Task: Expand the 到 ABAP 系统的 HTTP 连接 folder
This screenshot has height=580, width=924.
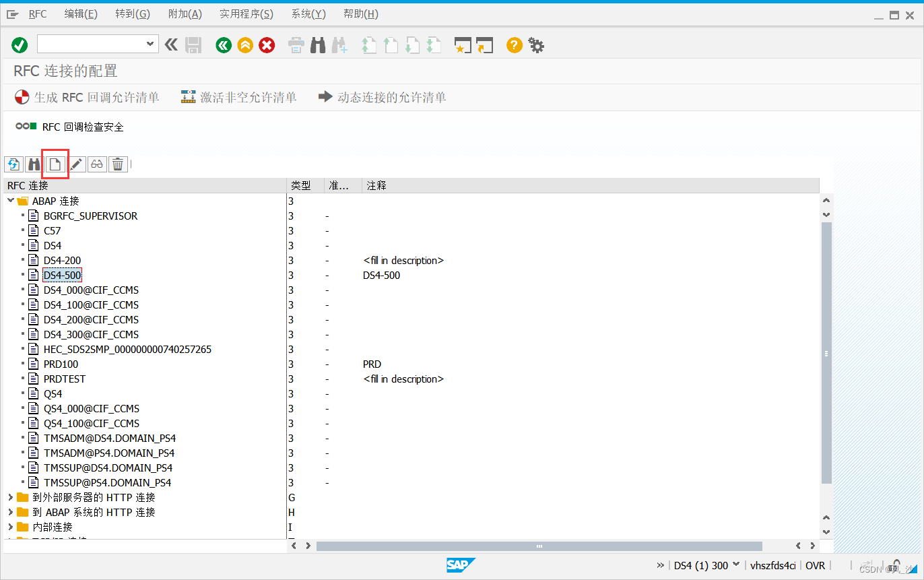Action: (10, 512)
